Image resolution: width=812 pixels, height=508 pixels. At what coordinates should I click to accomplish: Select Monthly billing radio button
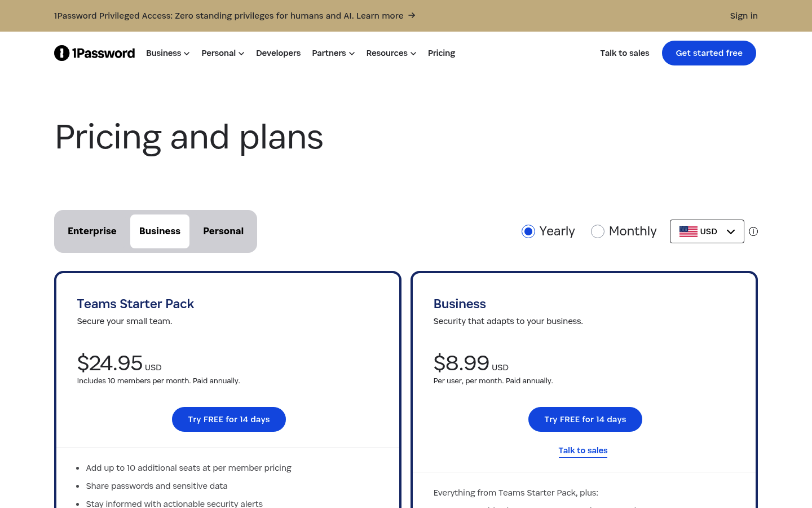[598, 231]
